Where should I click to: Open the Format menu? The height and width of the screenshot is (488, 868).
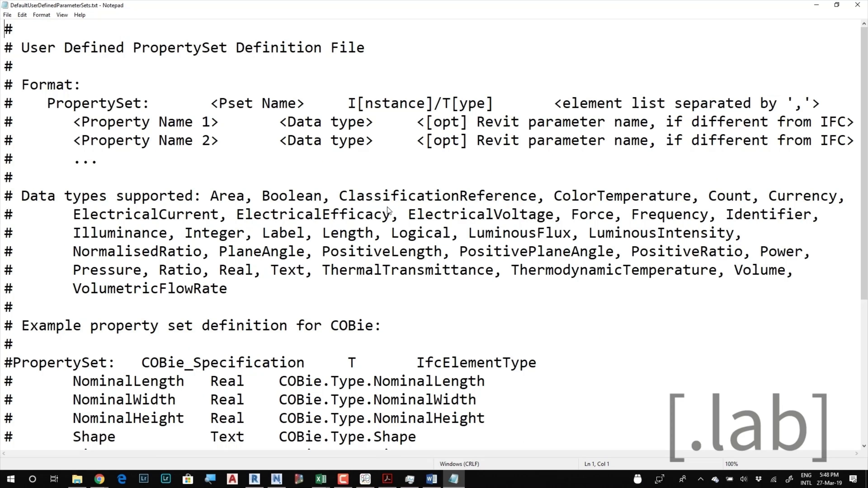tap(41, 15)
